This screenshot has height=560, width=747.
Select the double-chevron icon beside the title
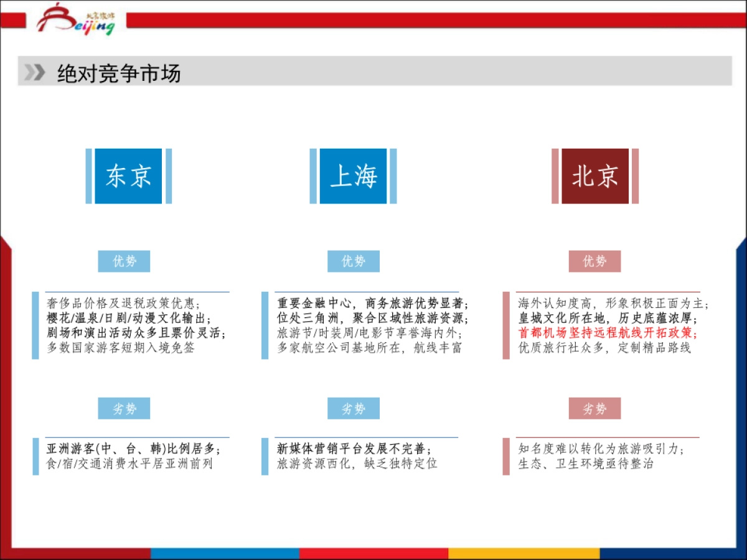(34, 73)
